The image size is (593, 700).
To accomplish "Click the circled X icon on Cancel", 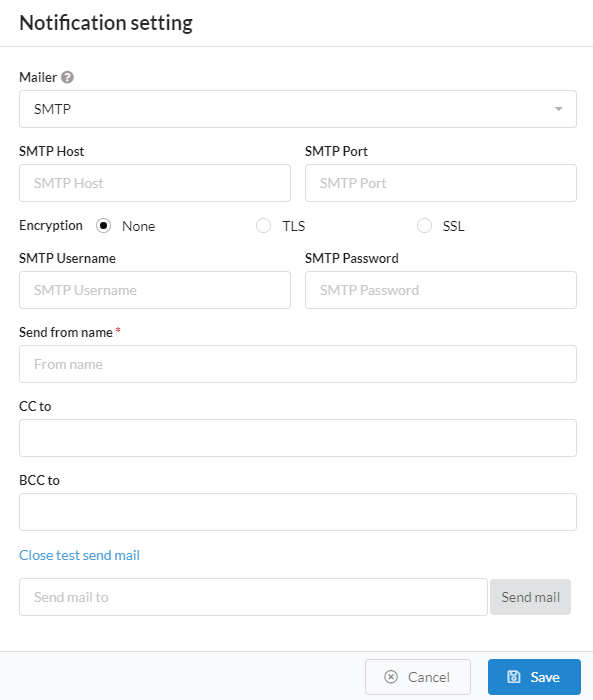I will (391, 677).
